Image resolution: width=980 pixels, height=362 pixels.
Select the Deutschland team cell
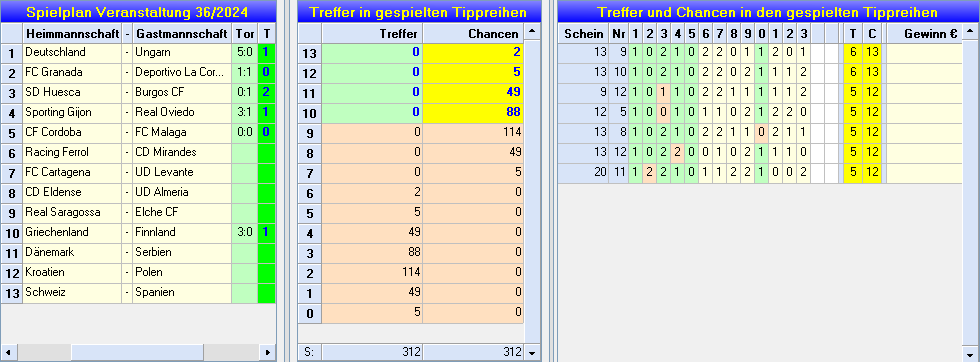72,53
